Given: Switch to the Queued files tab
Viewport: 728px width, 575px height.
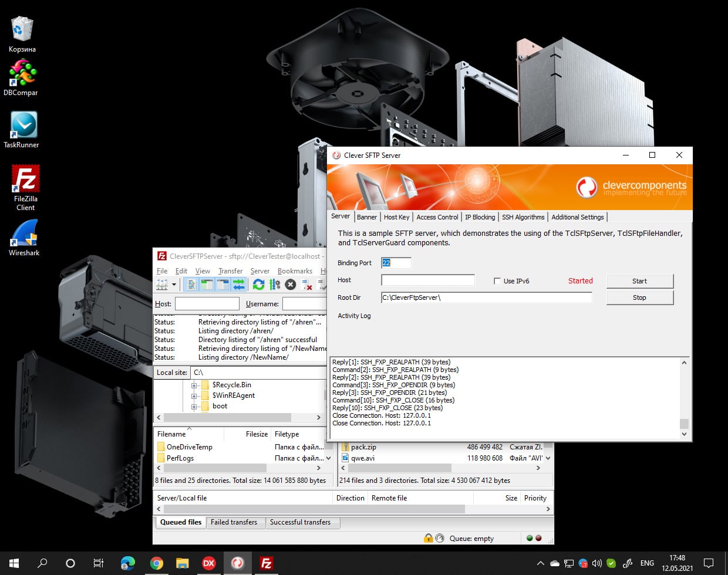Looking at the screenshot, I should tap(181, 522).
